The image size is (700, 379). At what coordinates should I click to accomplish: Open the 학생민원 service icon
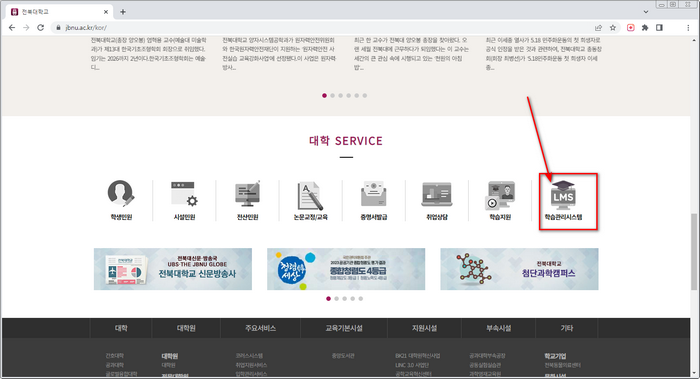(121, 200)
